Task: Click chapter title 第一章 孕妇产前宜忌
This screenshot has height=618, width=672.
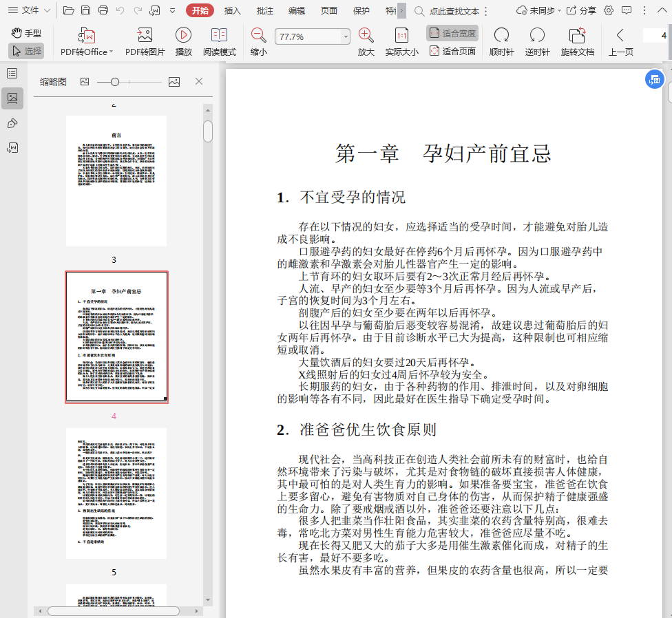Action: click(x=443, y=153)
